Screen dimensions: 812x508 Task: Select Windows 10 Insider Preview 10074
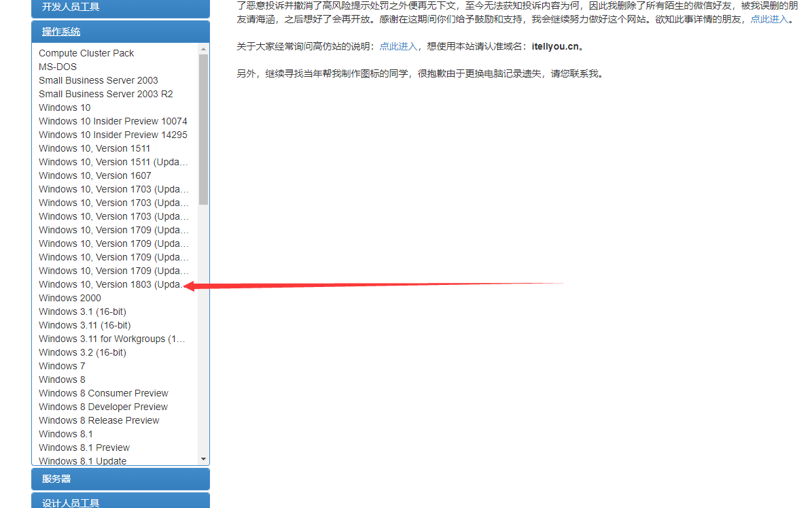click(x=113, y=121)
